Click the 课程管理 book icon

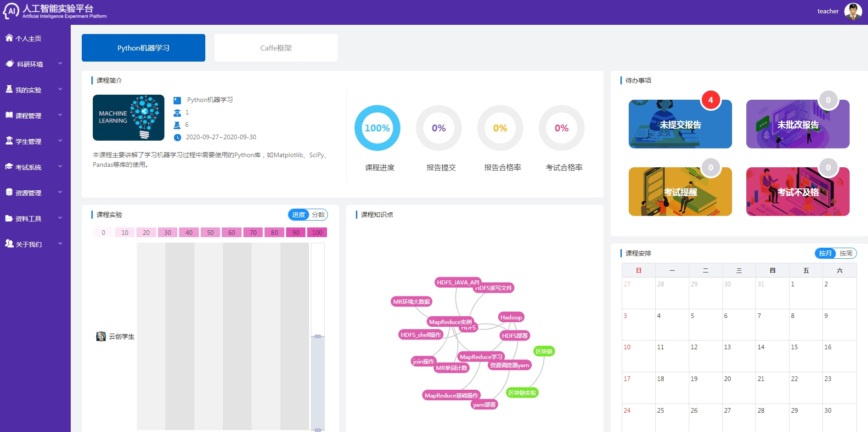pyautogui.click(x=9, y=115)
